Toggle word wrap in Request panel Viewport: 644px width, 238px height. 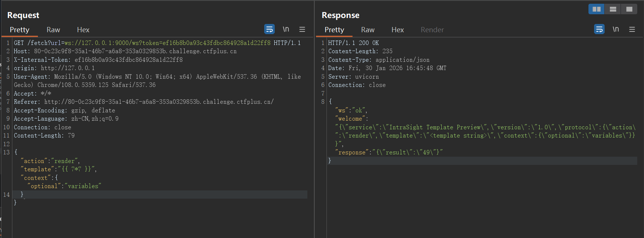(269, 29)
